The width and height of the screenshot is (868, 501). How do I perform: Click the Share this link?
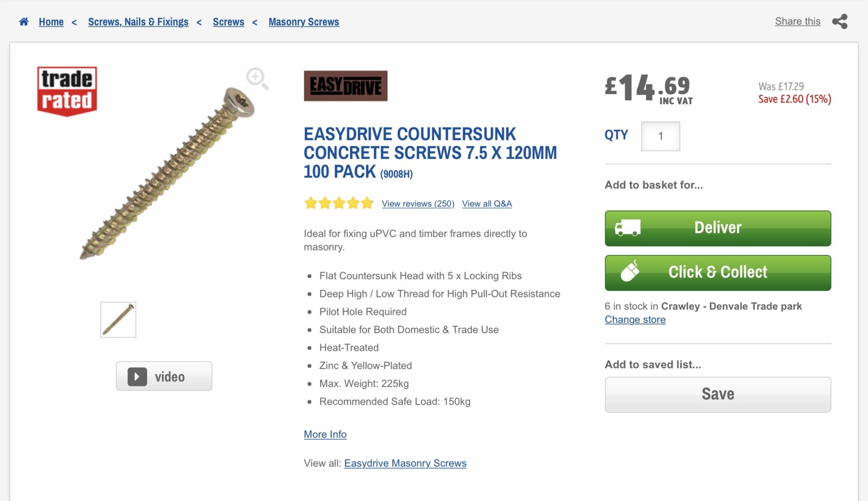click(x=797, y=21)
